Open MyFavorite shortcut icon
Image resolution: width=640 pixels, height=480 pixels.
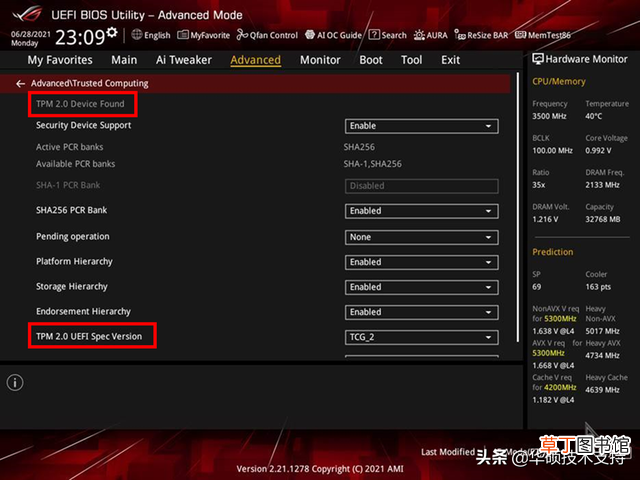[182, 35]
